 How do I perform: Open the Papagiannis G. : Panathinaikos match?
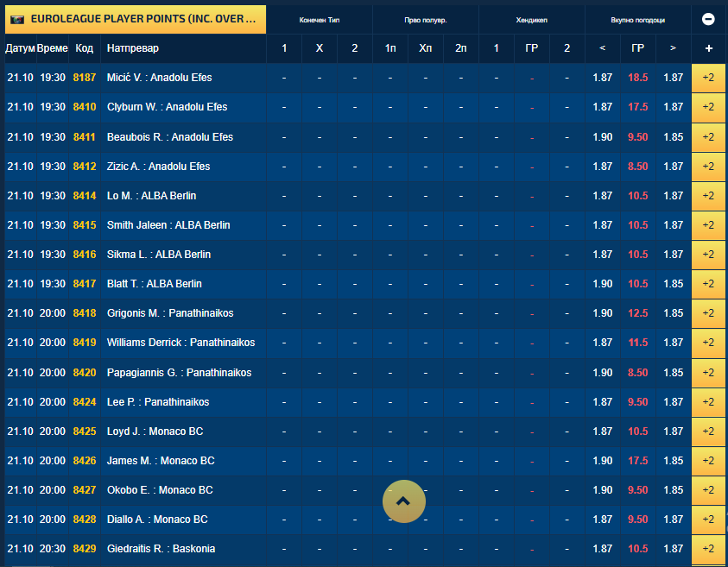pyautogui.click(x=180, y=373)
